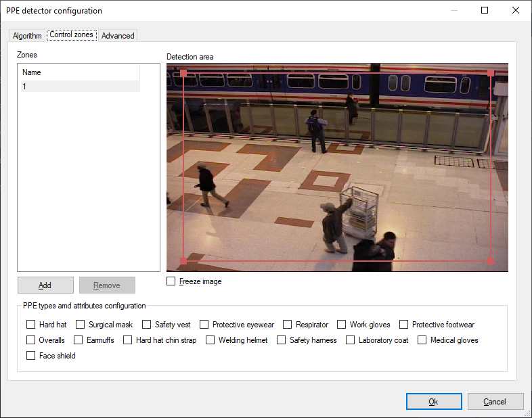Select the Control zones tab
The width and height of the screenshot is (532, 418).
tap(71, 35)
